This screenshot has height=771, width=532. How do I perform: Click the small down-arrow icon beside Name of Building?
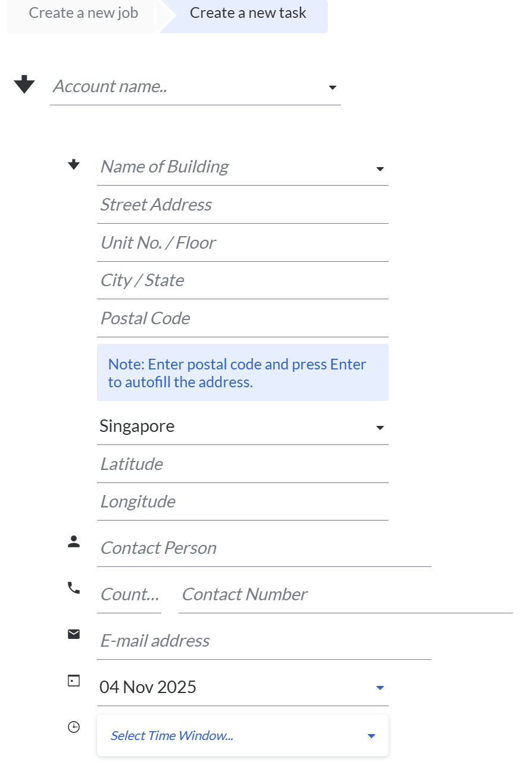74,165
